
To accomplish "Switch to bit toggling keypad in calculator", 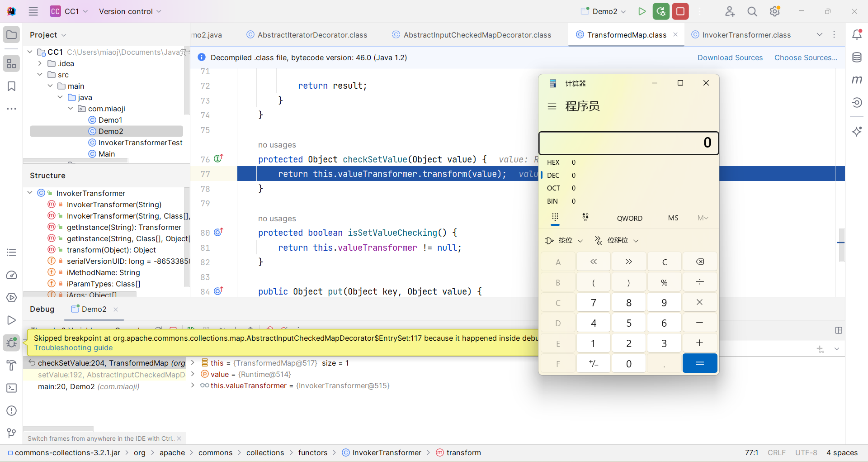I will click(x=585, y=218).
